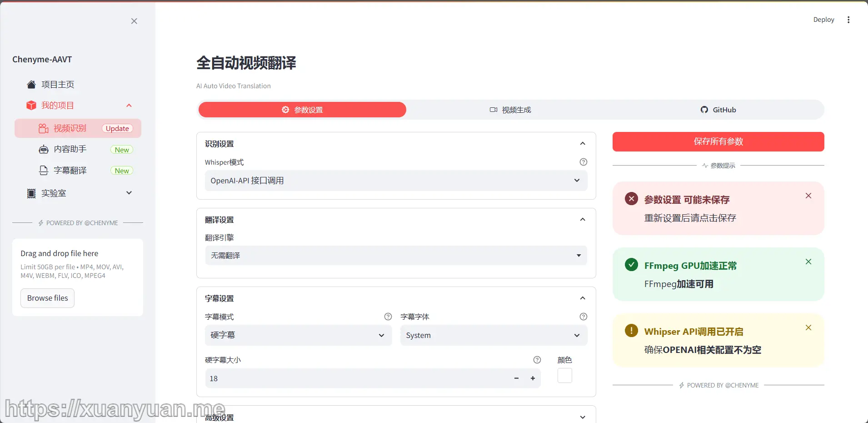Screen dimensions: 868x423
Task: Click the AI Auto Video Translation subtitle
Action: point(234,86)
